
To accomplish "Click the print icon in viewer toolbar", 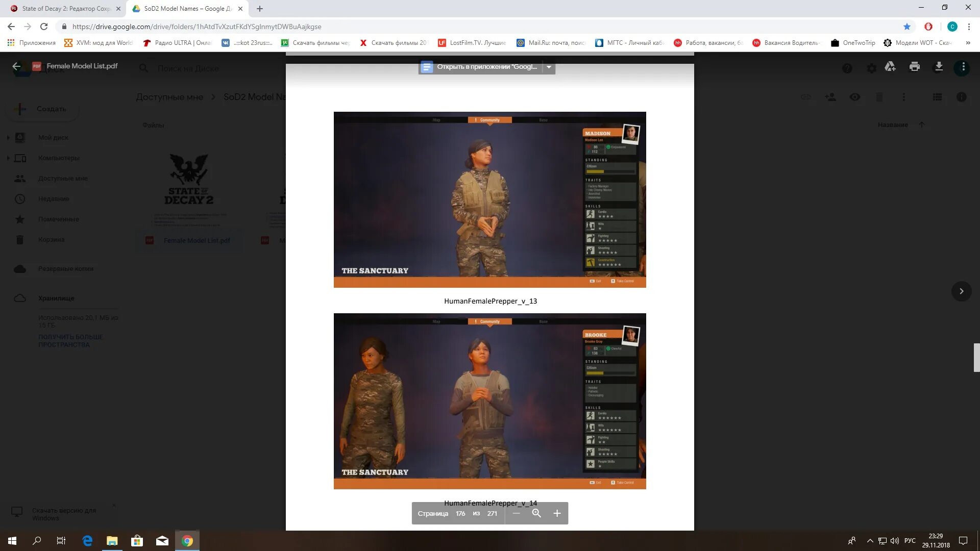I will pos(914,66).
